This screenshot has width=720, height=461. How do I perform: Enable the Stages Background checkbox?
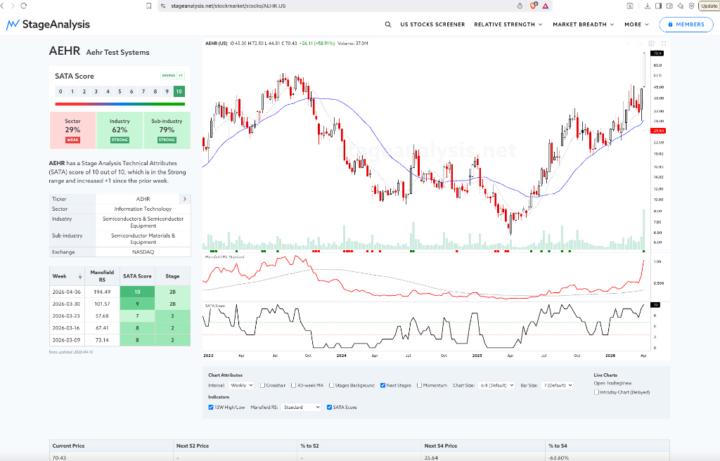[331, 385]
